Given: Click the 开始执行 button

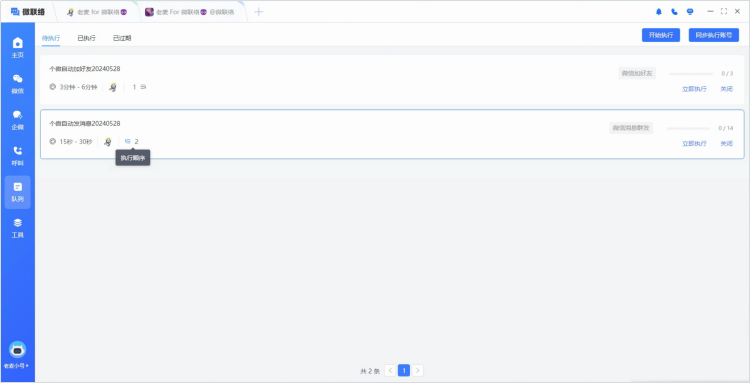Looking at the screenshot, I should 661,35.
